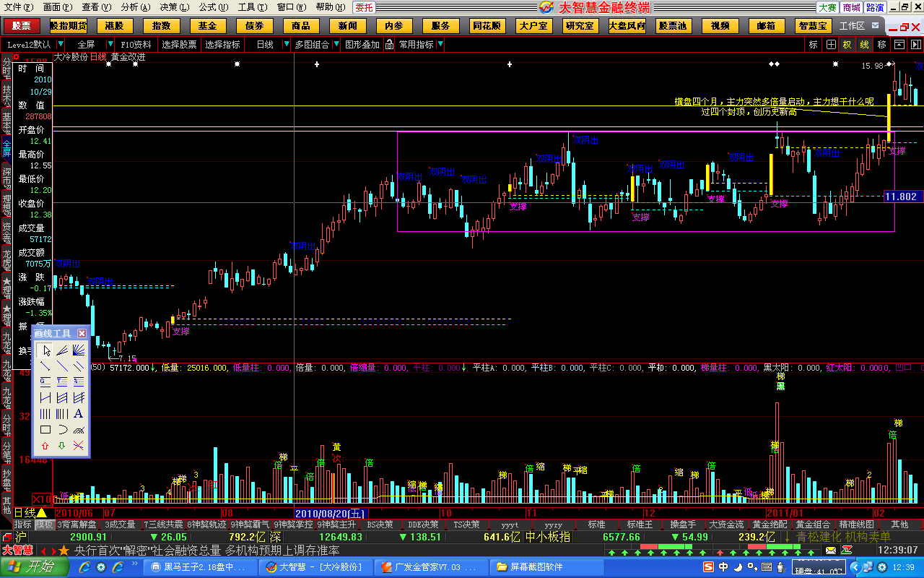Screen dimensions: 924x578
Task: Choose the parallel lines tool
Action: (x=79, y=366)
